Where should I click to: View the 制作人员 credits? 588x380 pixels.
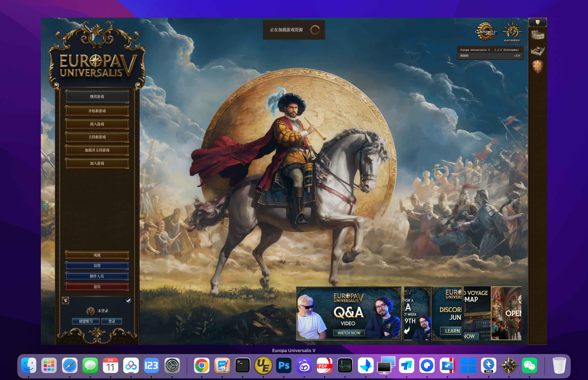(x=97, y=276)
